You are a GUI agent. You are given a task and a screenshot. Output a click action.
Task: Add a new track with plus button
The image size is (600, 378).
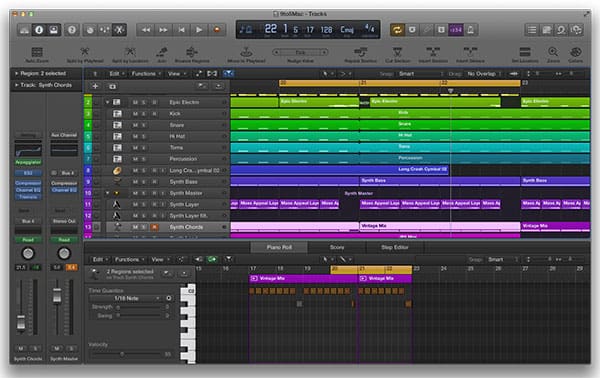[95, 86]
